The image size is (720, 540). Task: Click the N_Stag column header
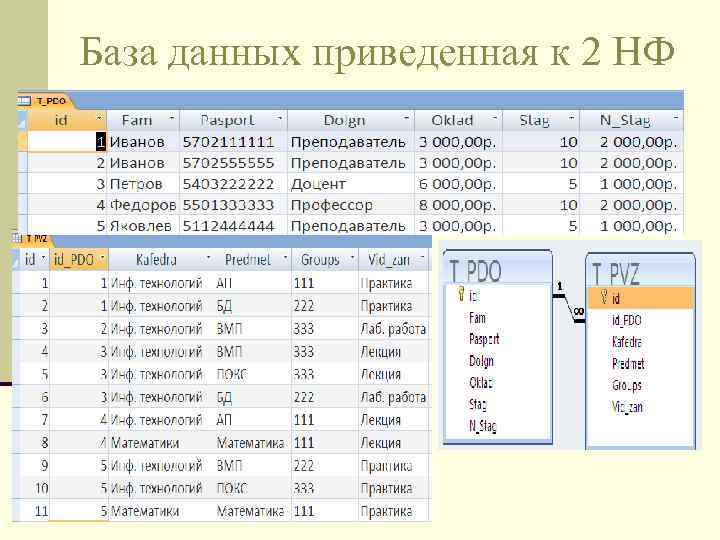631,120
